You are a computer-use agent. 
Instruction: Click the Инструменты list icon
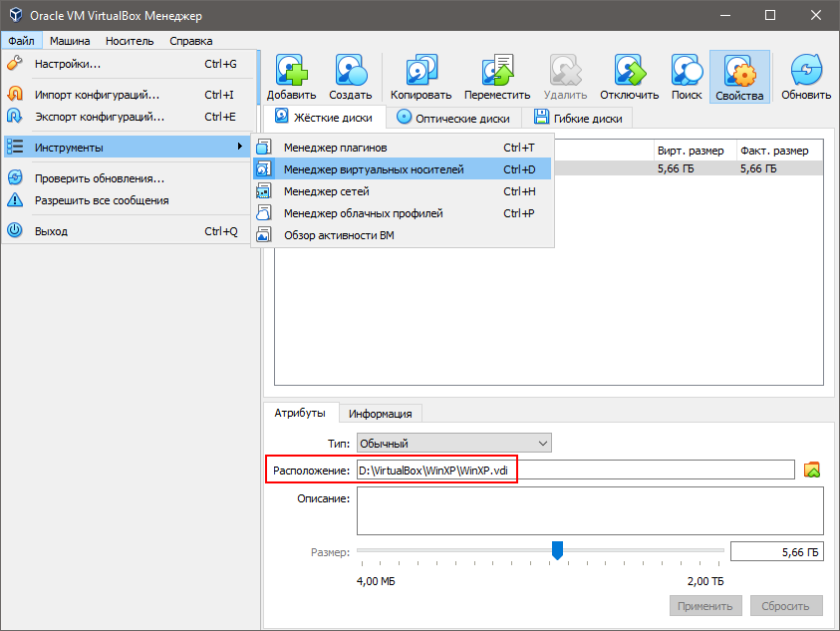(15, 147)
